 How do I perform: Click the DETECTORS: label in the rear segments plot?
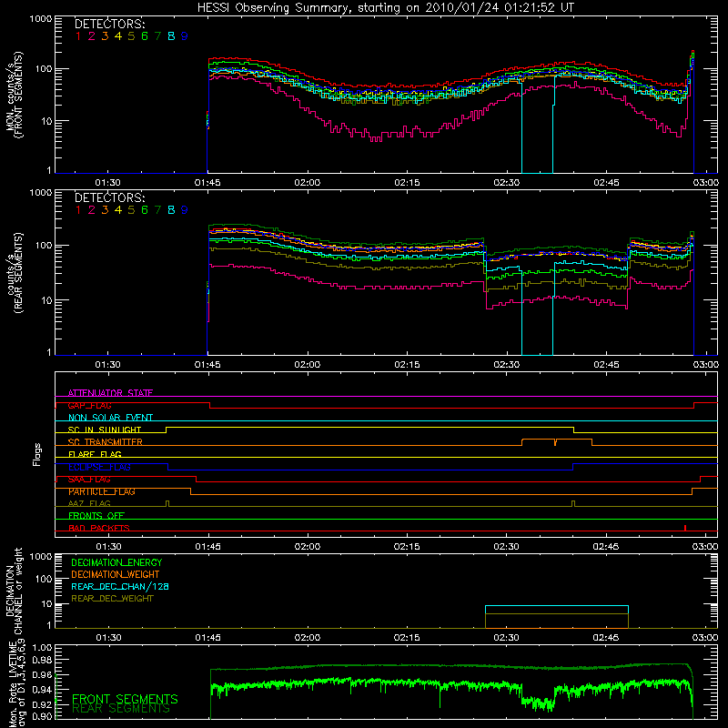[110, 197]
